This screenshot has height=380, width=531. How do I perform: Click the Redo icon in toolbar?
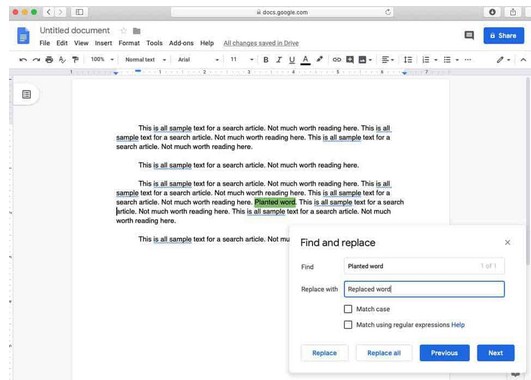pyautogui.click(x=36, y=60)
